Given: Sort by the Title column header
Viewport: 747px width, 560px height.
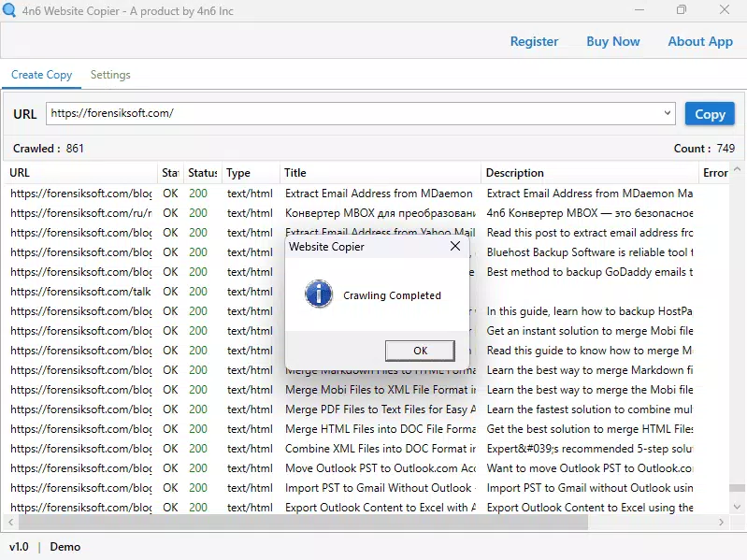Looking at the screenshot, I should coord(380,173).
